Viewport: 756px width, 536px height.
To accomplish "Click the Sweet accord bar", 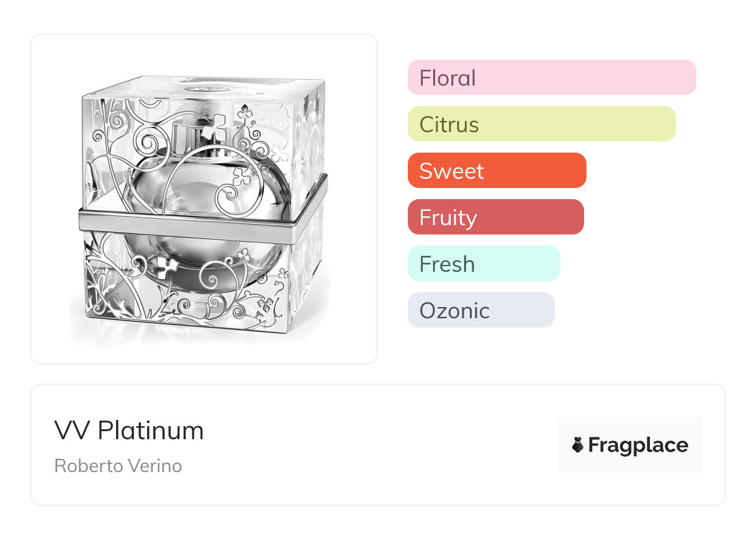I will pyautogui.click(x=497, y=171).
